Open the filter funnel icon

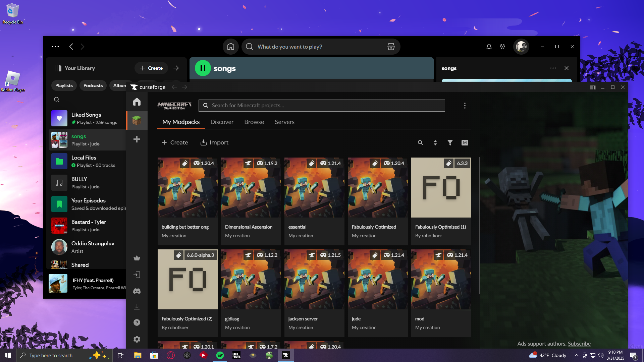point(450,143)
